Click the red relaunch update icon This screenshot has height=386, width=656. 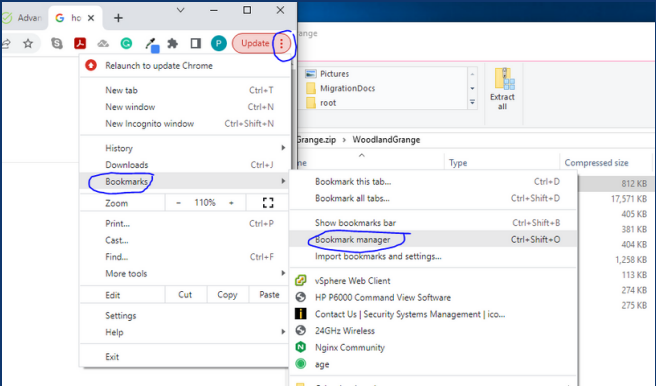[x=91, y=65]
